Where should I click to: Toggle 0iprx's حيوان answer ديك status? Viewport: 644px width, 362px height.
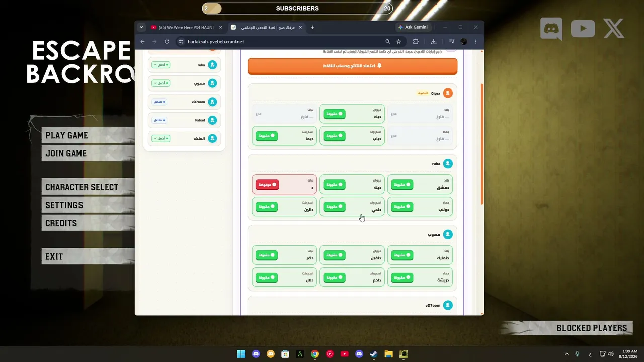pos(334,114)
